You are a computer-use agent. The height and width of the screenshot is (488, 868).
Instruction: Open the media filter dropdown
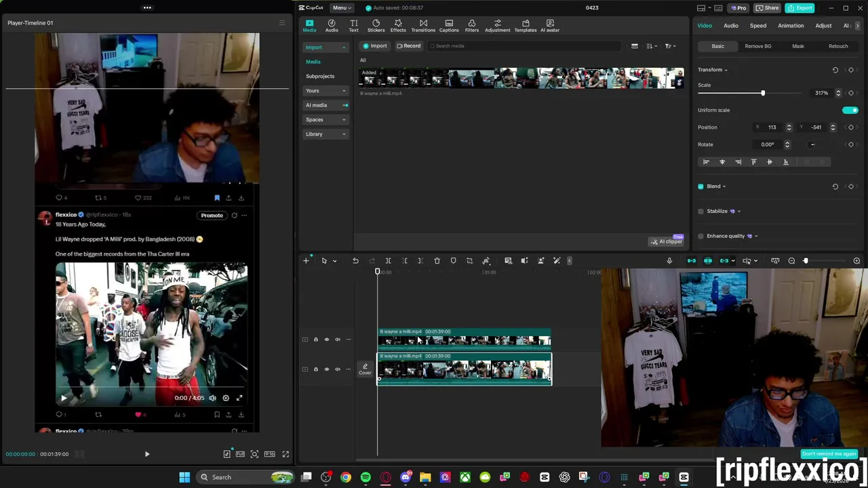(x=670, y=46)
